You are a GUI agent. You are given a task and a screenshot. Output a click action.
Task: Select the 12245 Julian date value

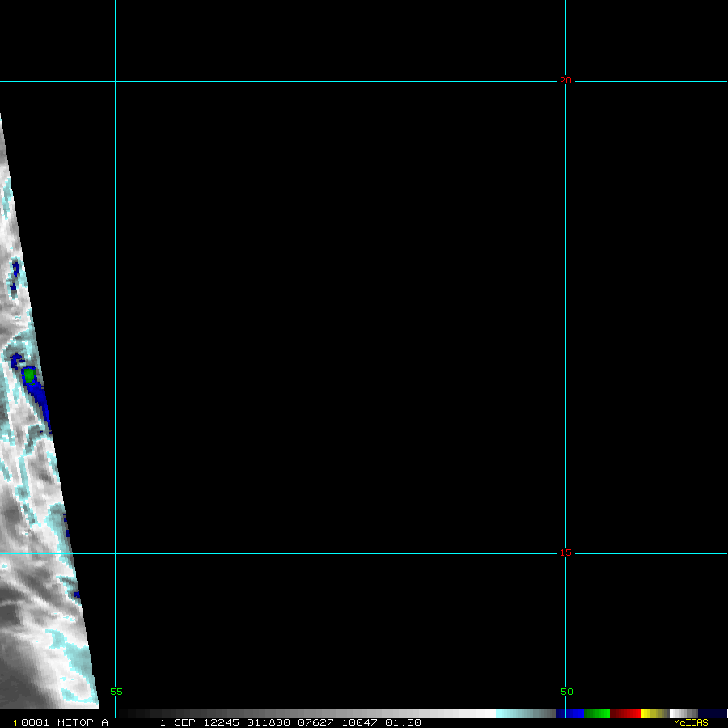pyautogui.click(x=221, y=722)
